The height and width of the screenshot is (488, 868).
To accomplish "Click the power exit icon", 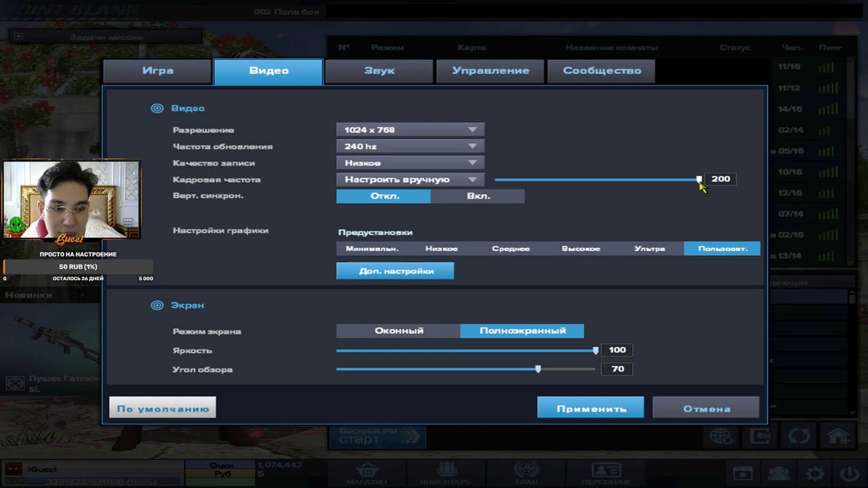I will pos(850,474).
